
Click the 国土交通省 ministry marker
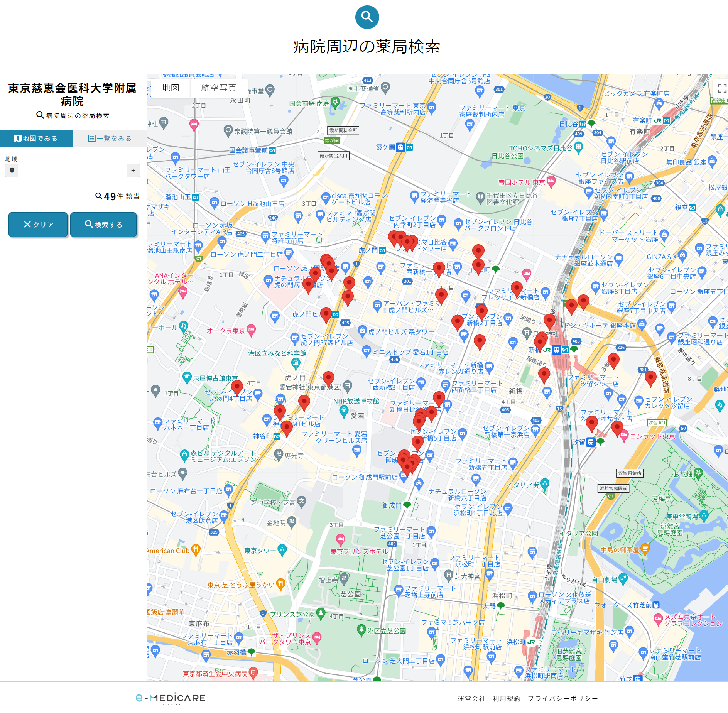point(385,88)
